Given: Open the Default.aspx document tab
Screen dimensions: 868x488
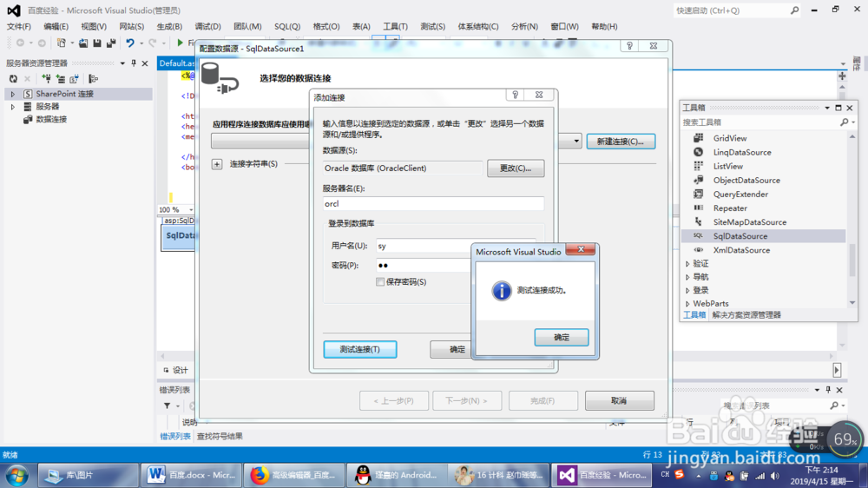Looking at the screenshot, I should 176,63.
